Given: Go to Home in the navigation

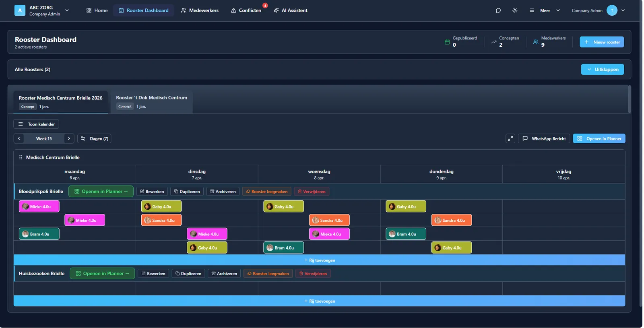Looking at the screenshot, I should click(x=97, y=10).
